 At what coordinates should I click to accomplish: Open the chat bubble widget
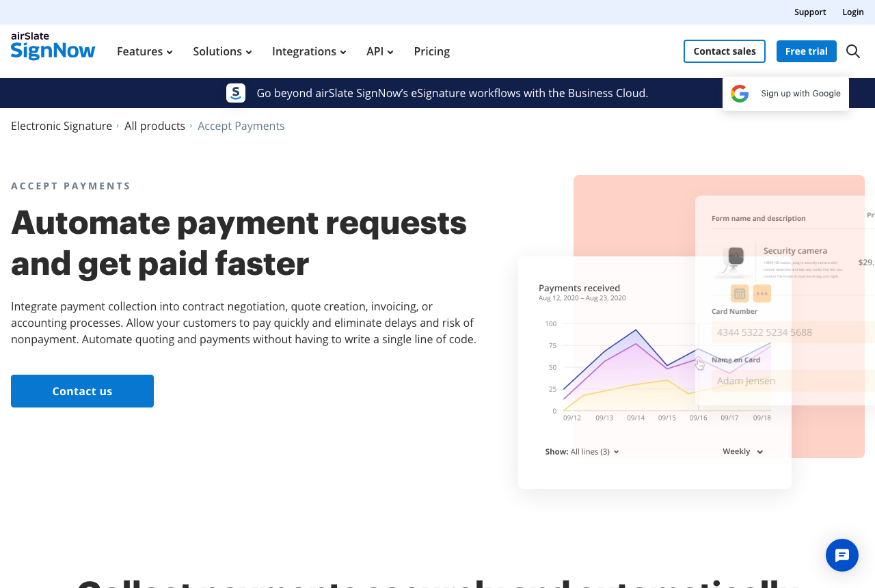[842, 555]
